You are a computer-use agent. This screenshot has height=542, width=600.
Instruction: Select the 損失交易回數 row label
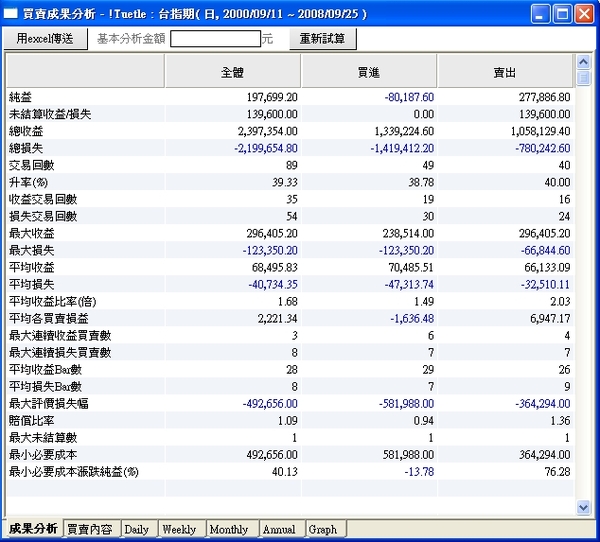43,216
